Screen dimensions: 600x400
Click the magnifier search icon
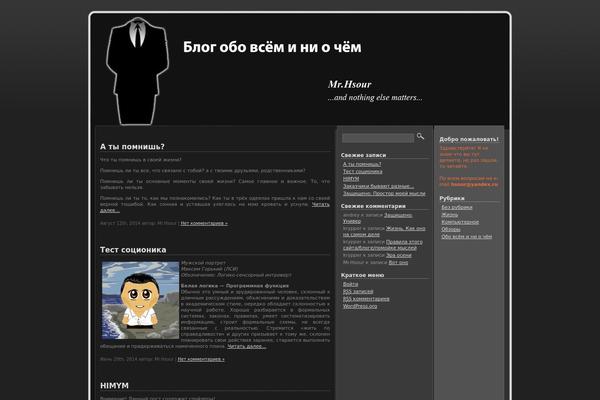click(420, 136)
